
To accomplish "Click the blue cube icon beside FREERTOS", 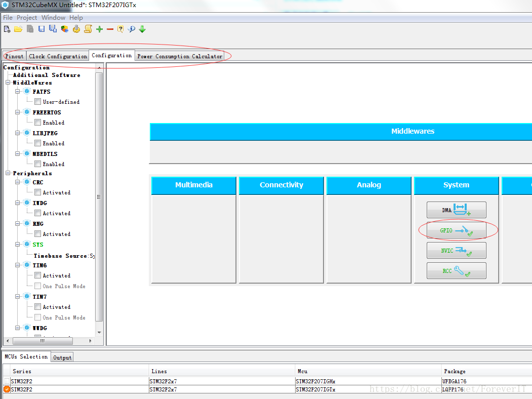I will [27, 112].
